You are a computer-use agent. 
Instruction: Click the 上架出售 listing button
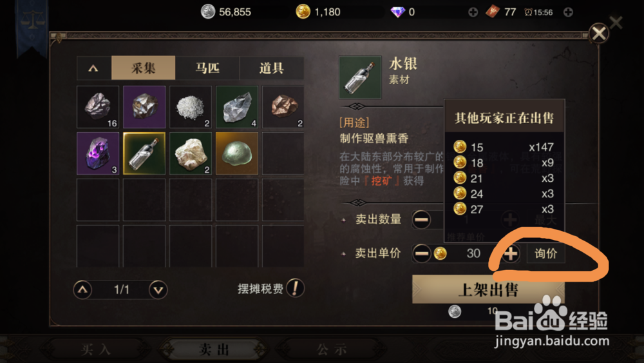coord(488,289)
